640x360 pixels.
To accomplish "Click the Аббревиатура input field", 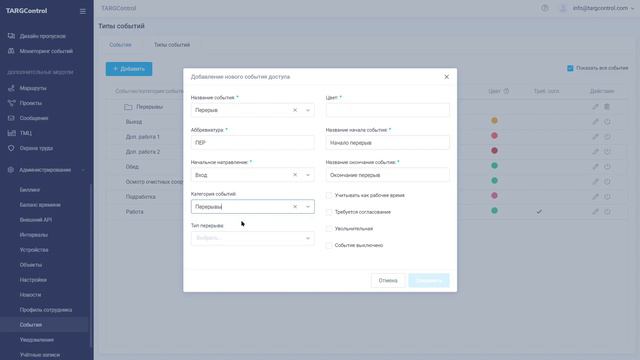I will [253, 142].
